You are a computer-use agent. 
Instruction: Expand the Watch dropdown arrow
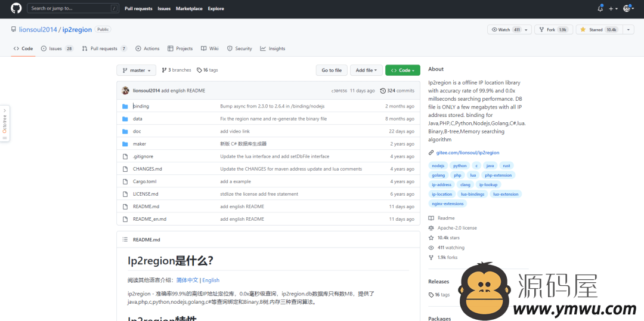point(527,30)
